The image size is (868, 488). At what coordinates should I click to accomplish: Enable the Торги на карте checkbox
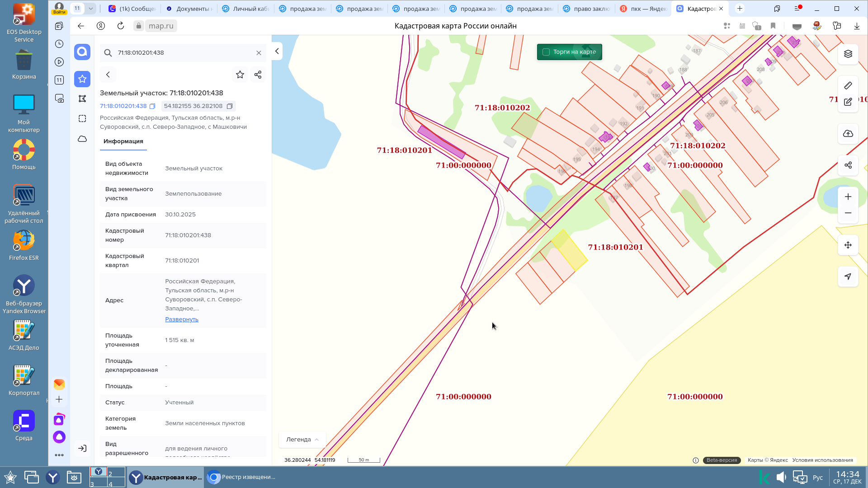546,52
